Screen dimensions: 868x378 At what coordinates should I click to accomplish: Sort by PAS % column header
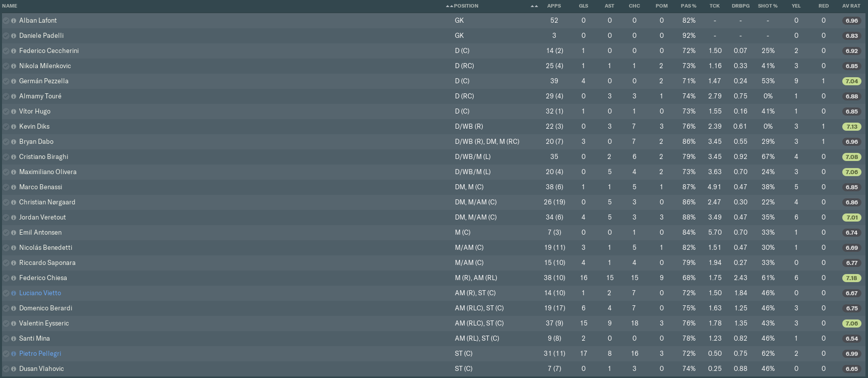coord(688,6)
